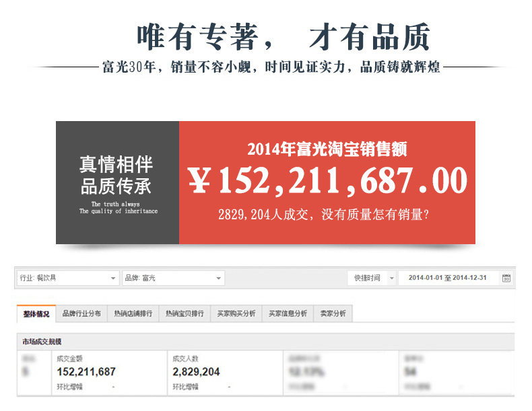This screenshot has width=532, height=411.
Task: Switch to the 品牌行业分布 tab
Action: [x=81, y=313]
